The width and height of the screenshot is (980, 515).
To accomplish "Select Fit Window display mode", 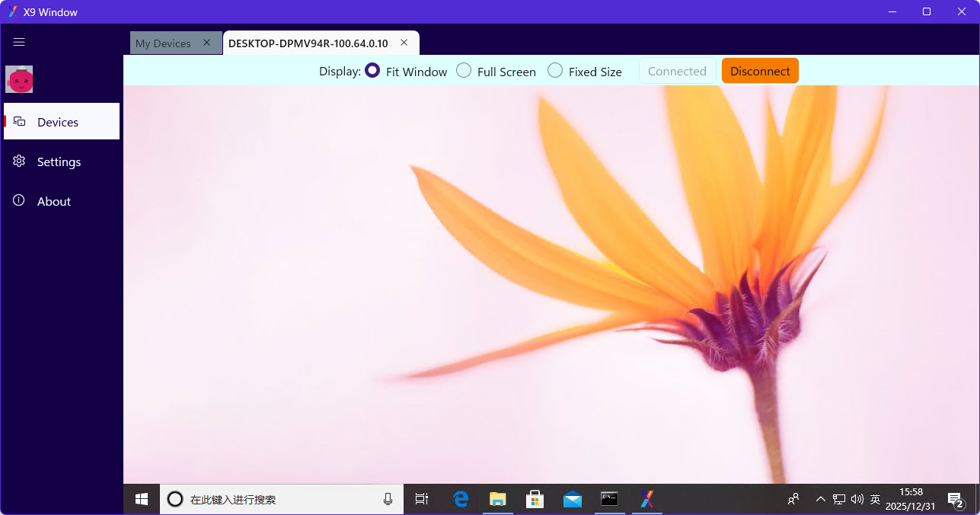I will tap(372, 71).
